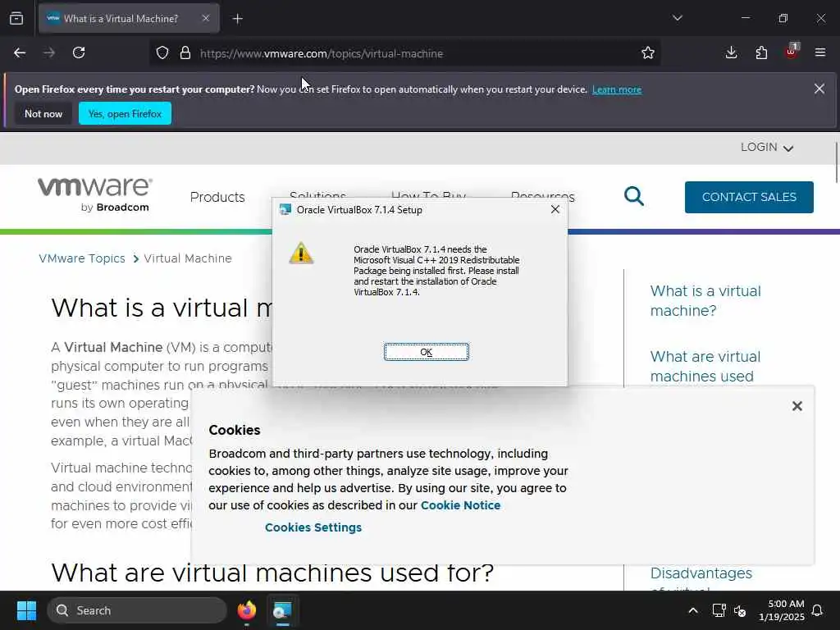This screenshot has width=840, height=630.
Task: Open the Products menu
Action: click(217, 197)
